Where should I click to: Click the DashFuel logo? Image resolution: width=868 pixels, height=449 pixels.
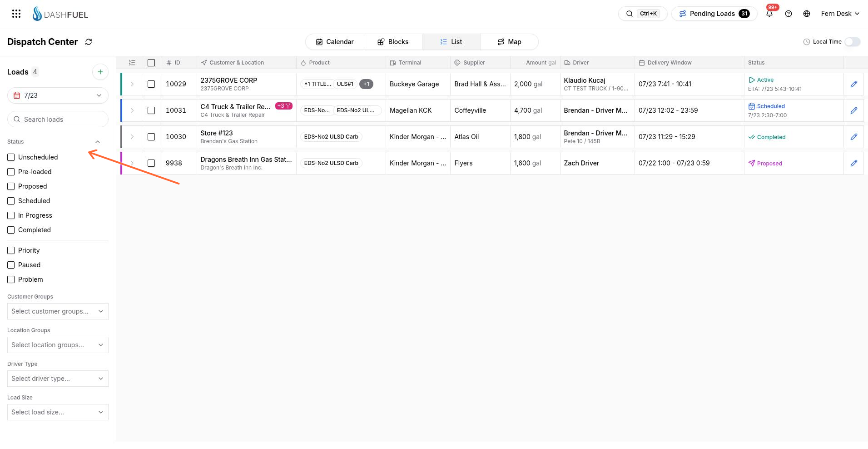tap(60, 14)
